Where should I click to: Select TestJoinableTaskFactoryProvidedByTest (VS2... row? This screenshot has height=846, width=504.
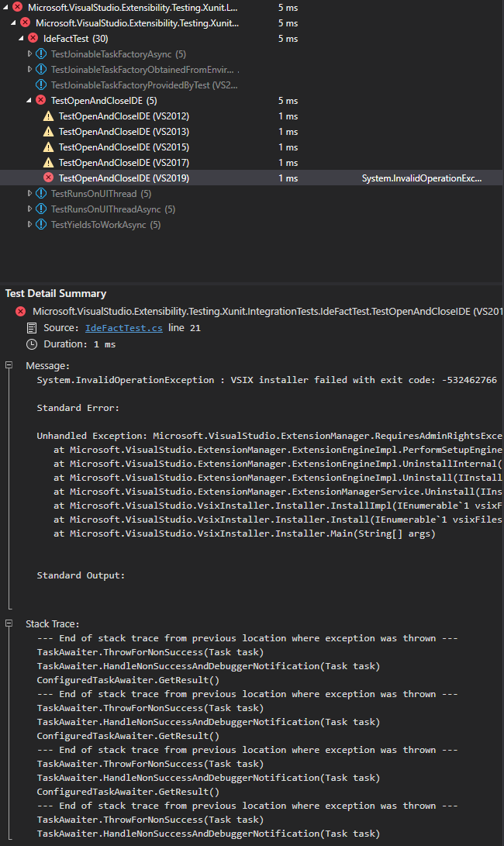pos(251,85)
